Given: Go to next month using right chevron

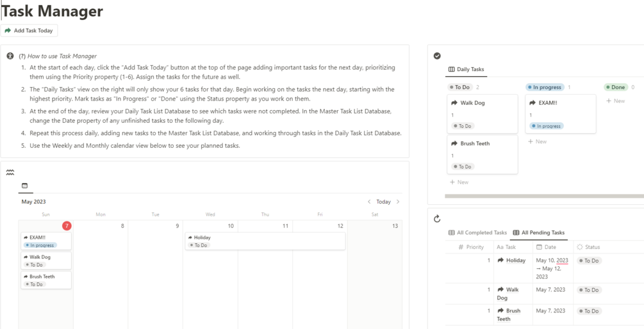Looking at the screenshot, I should click(x=398, y=202).
